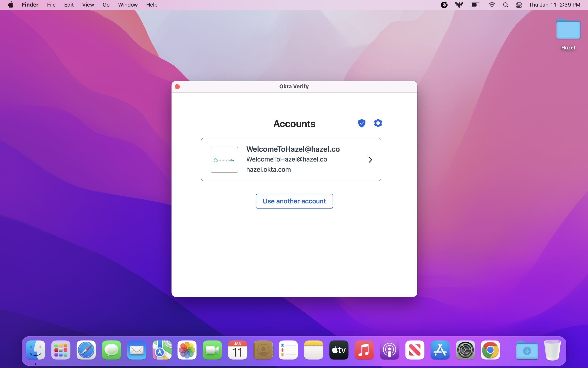Click the hazel okta logo thumbnail

224,160
